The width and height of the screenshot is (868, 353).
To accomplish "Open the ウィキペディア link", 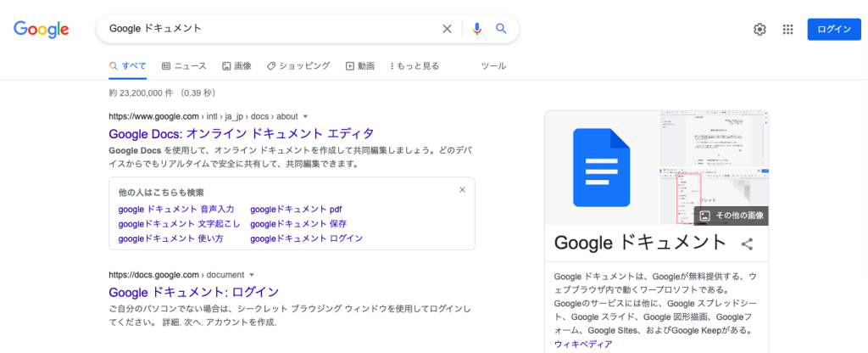I will click(583, 345).
